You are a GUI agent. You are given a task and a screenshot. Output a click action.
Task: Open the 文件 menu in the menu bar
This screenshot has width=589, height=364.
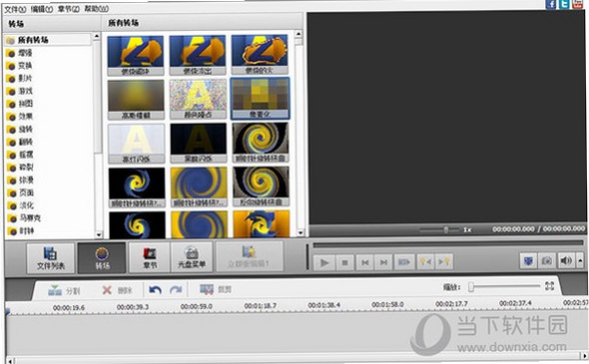click(15, 9)
